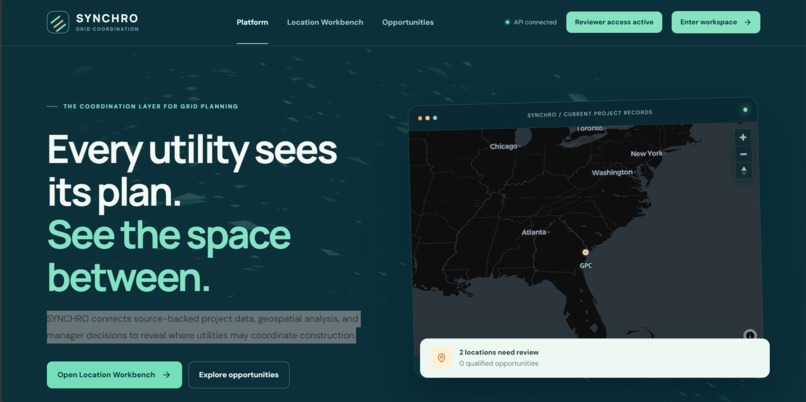The height and width of the screenshot is (402, 806).
Task: Click the Toronto label on the map
Action: pos(589,128)
